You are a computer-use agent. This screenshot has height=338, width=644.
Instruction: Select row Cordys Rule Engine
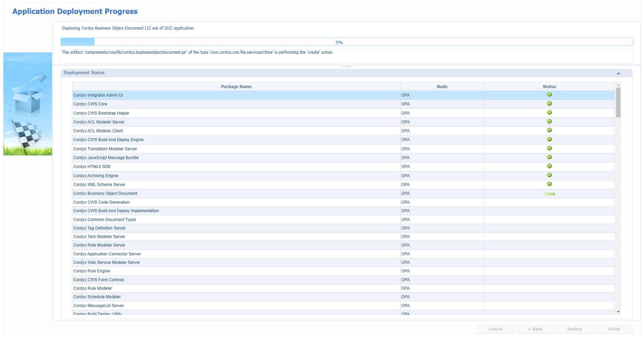tap(344, 271)
